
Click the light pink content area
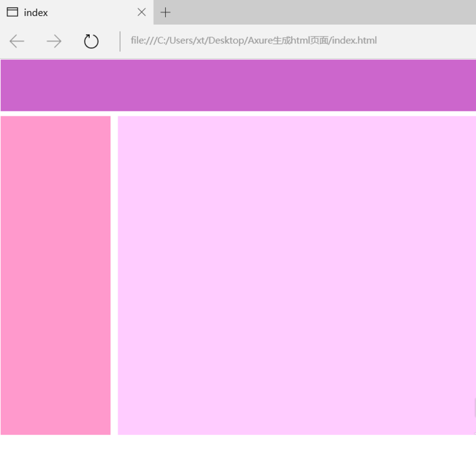[297, 275]
